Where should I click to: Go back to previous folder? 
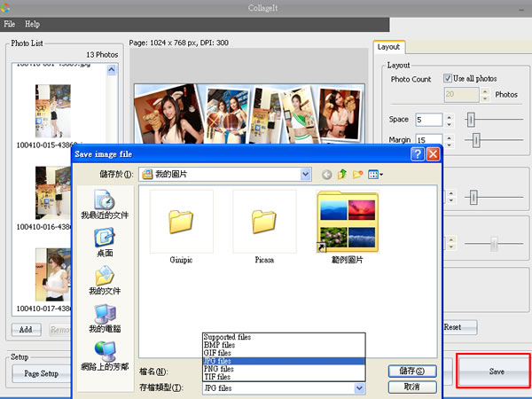point(326,175)
